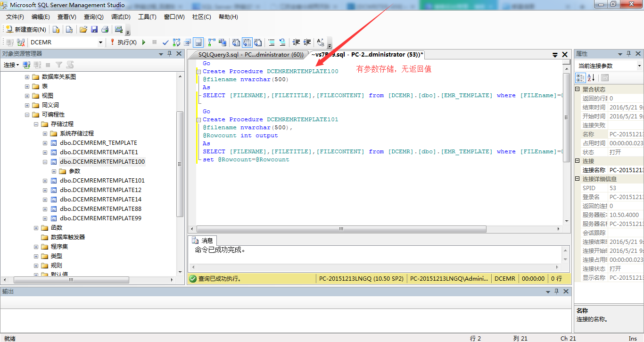Image resolution: width=644 pixels, height=342 pixels.
Task: Expand the 视图 views node
Action: click(x=27, y=96)
